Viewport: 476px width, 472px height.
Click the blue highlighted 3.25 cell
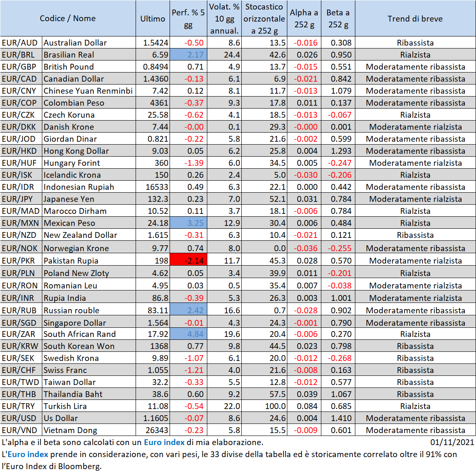(188, 223)
